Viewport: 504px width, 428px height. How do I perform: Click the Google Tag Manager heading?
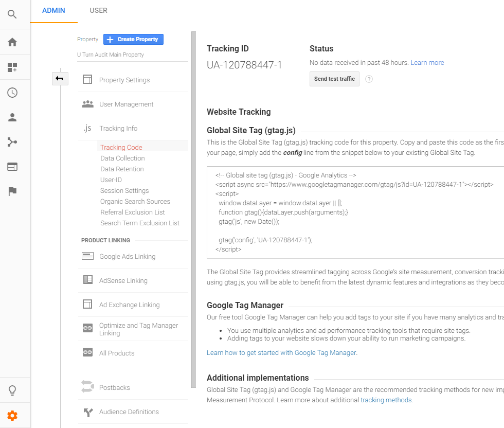coord(245,305)
